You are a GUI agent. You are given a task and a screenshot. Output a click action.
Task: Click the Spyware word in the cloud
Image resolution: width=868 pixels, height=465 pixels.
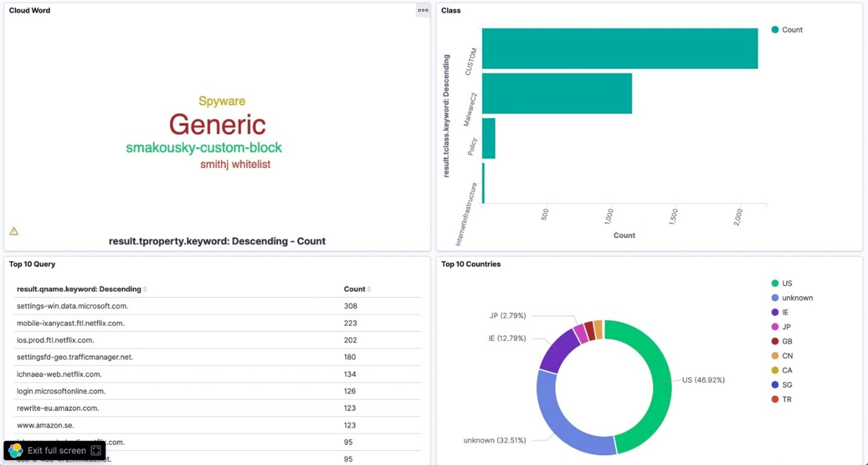(222, 101)
